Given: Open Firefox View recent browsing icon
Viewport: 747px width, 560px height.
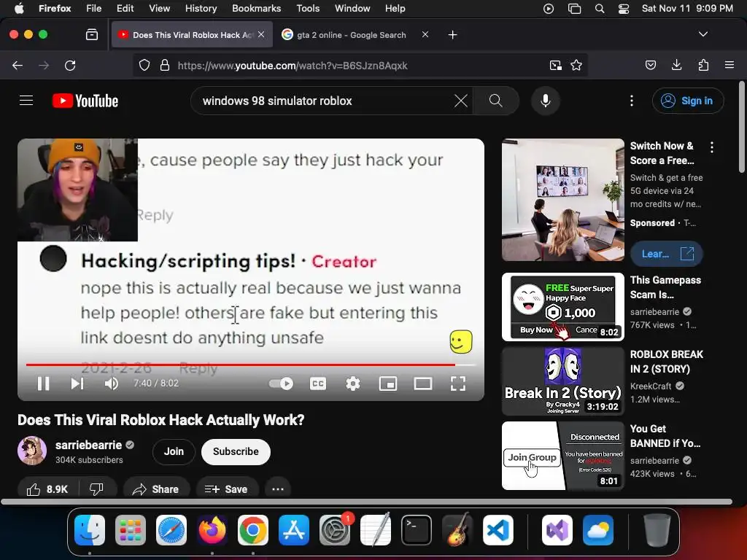Looking at the screenshot, I should [91, 34].
